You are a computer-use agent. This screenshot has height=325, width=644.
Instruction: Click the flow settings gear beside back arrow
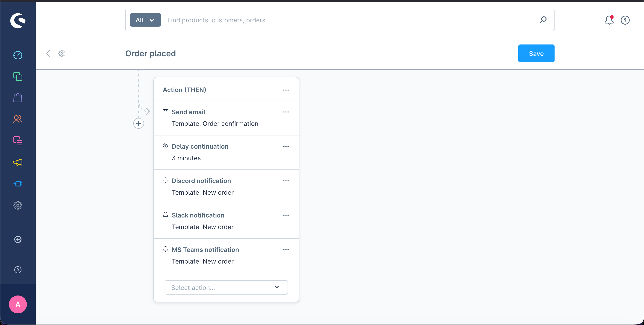tap(62, 53)
